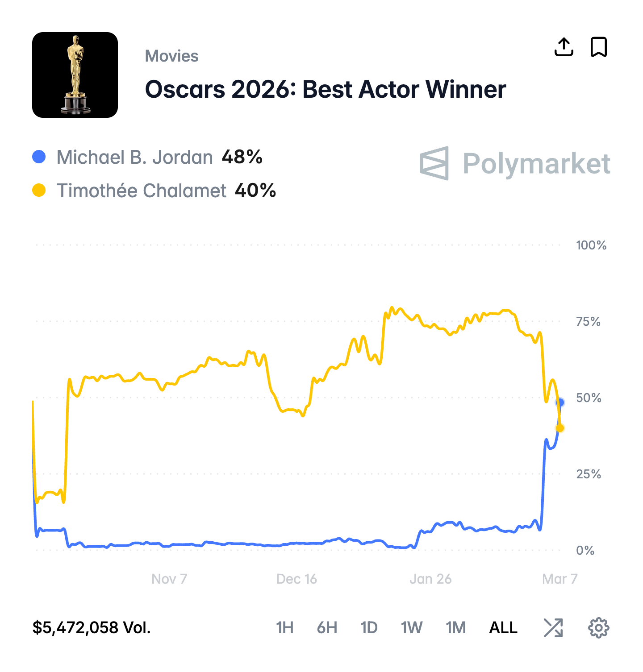Click the Polymarket wordmark text
Image resolution: width=643 pixels, height=672 pixels.
click(536, 164)
